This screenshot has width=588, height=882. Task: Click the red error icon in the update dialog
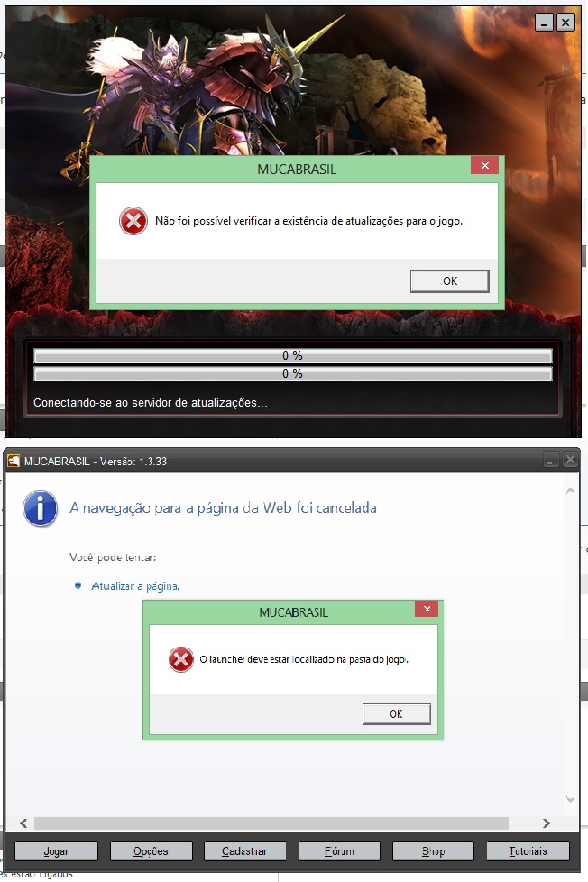(133, 221)
